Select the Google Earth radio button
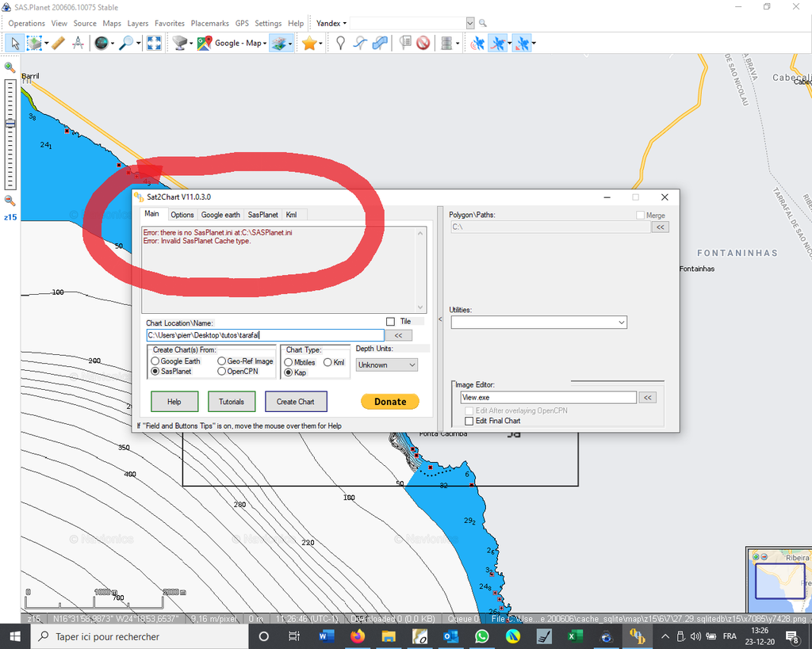 155,361
